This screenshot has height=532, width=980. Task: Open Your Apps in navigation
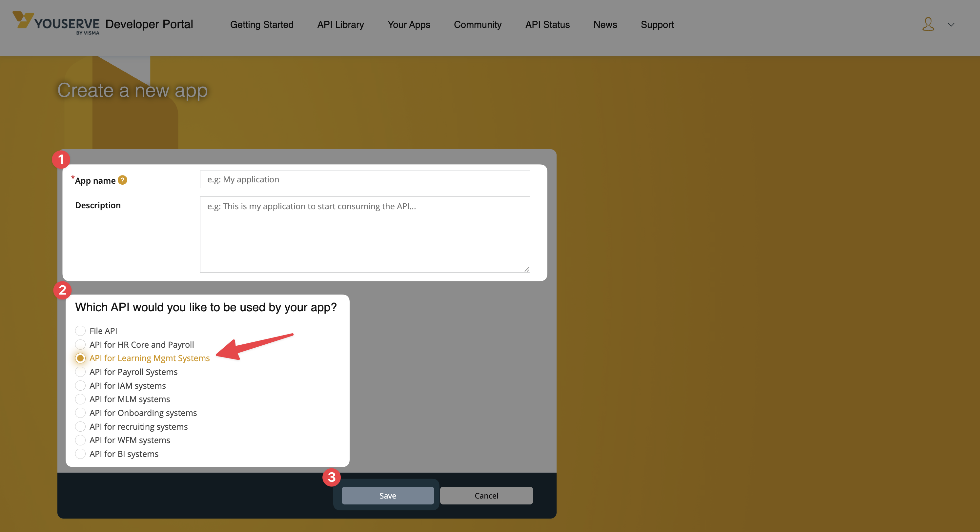(x=409, y=25)
